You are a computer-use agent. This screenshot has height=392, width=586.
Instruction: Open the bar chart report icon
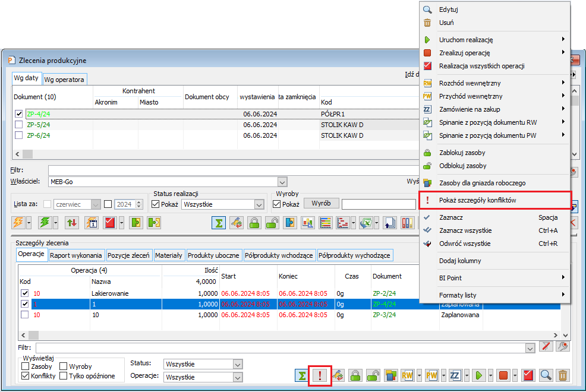pyautogui.click(x=308, y=223)
